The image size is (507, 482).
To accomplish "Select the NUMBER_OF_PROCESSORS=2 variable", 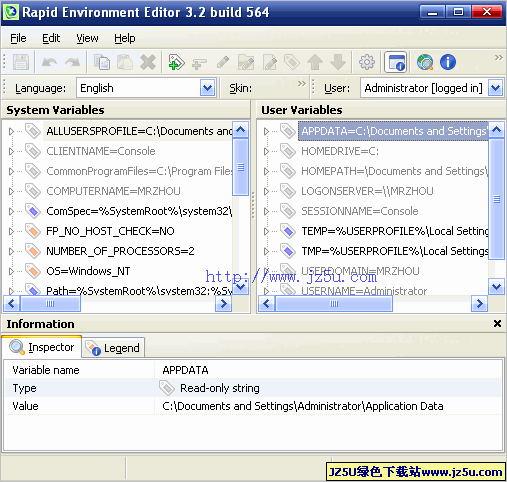I will point(120,251).
